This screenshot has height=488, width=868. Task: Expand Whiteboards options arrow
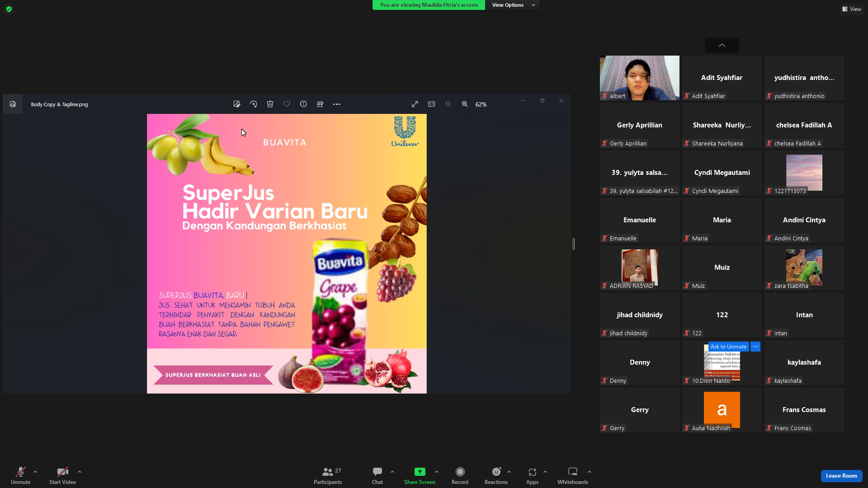pyautogui.click(x=590, y=472)
